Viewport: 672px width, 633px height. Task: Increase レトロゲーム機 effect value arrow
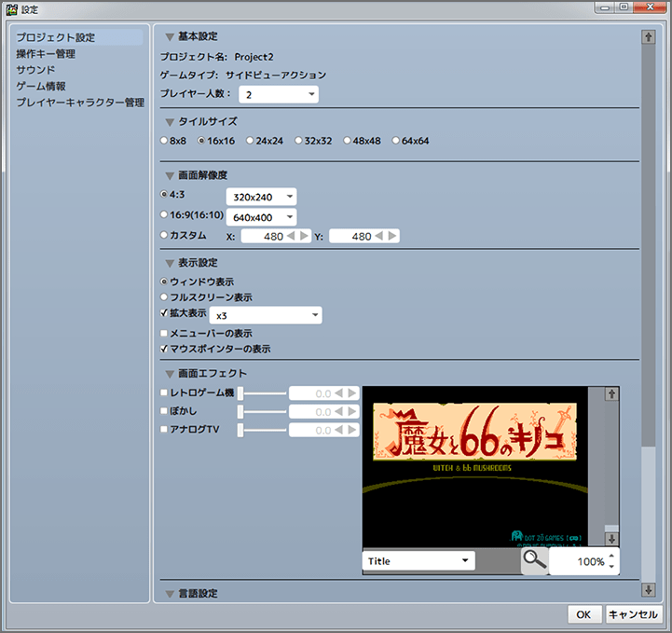352,393
